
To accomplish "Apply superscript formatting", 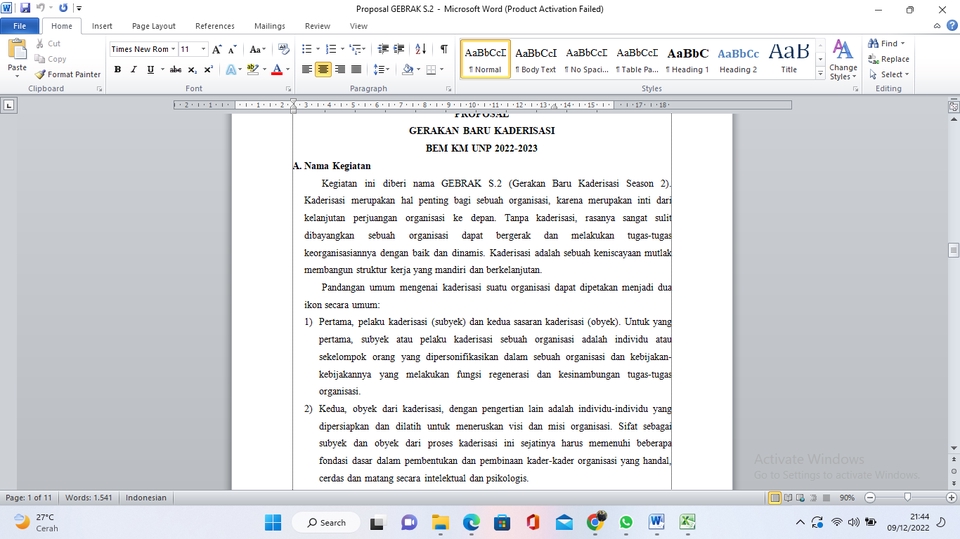I will point(208,69).
